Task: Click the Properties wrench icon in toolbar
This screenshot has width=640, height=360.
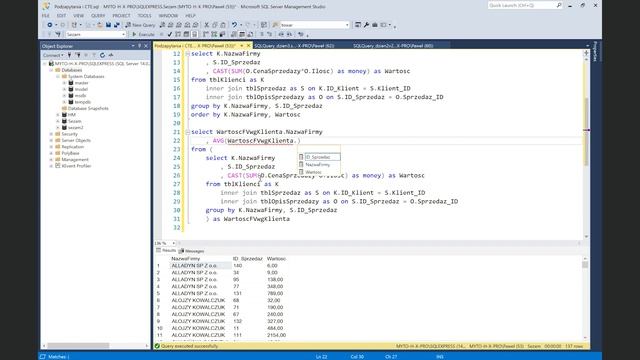Action: (x=366, y=25)
